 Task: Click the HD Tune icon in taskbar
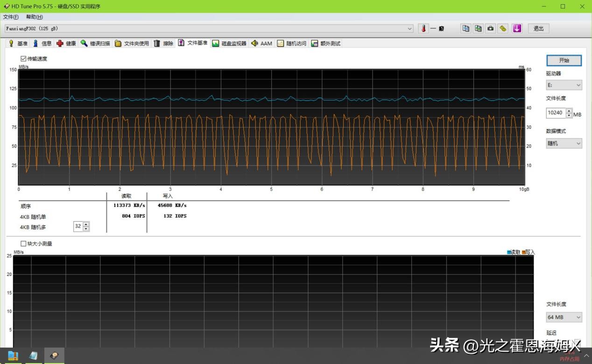click(54, 356)
